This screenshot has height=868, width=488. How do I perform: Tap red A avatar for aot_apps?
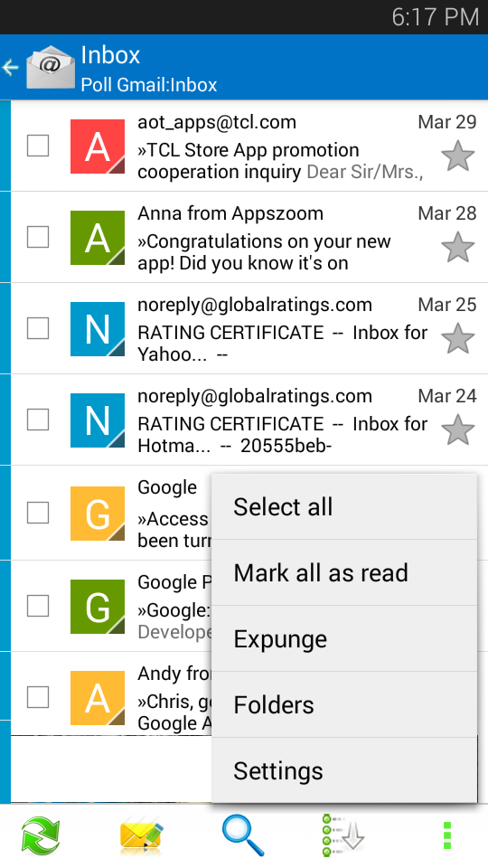(x=98, y=146)
